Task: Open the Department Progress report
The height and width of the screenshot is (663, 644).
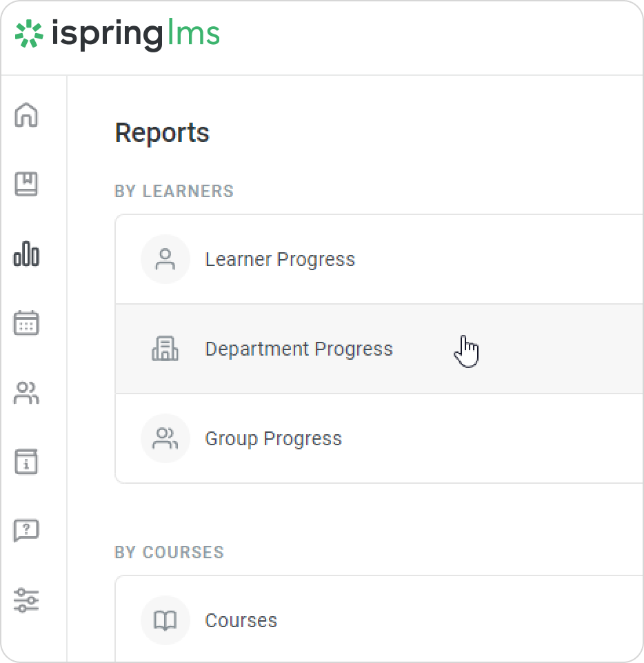Action: click(299, 349)
